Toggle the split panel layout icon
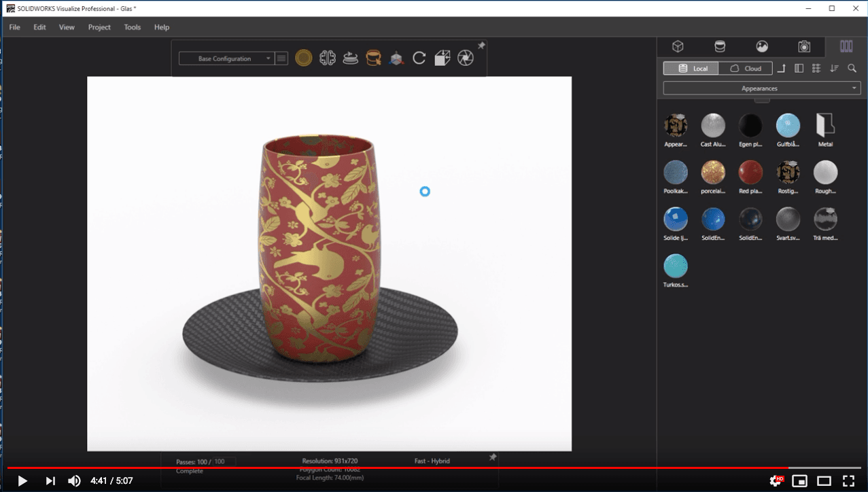This screenshot has height=492, width=868. tap(799, 69)
